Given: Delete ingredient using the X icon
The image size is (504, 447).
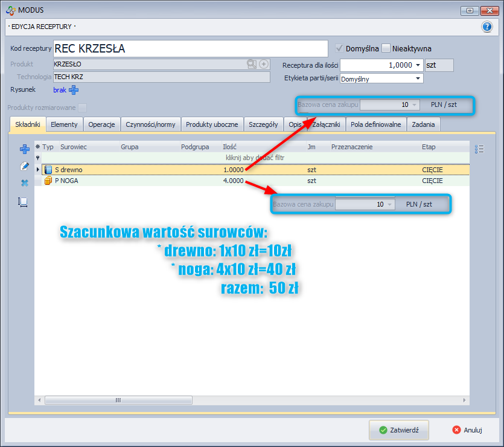Looking at the screenshot, I should (25, 183).
